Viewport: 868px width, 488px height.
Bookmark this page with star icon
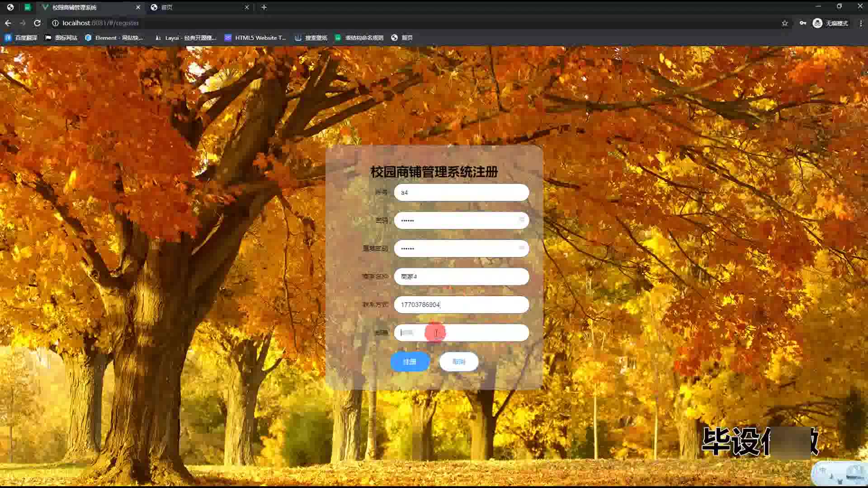785,23
